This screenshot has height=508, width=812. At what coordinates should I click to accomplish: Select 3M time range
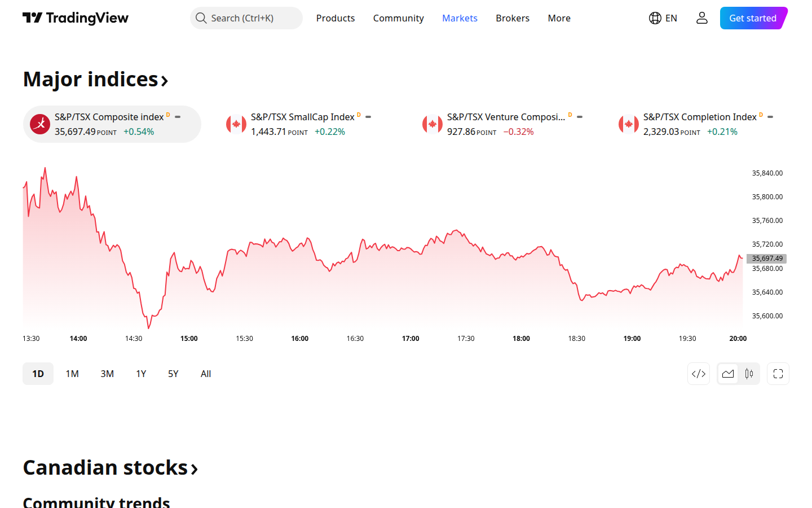tap(107, 374)
